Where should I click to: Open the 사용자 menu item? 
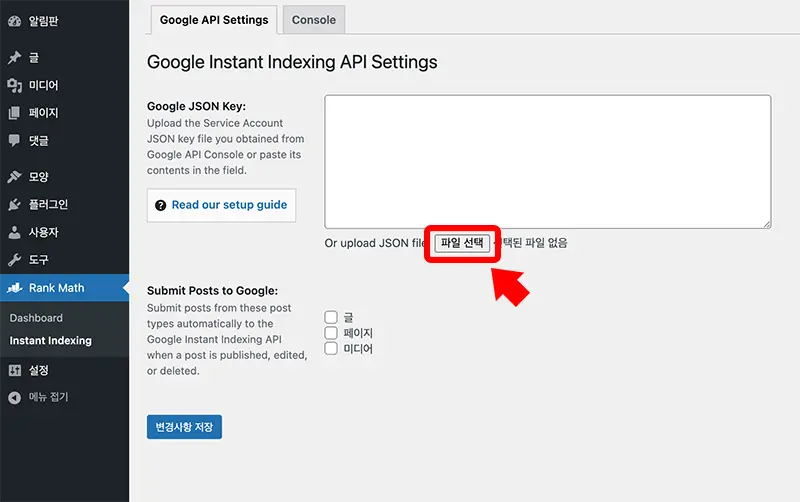coord(64,232)
